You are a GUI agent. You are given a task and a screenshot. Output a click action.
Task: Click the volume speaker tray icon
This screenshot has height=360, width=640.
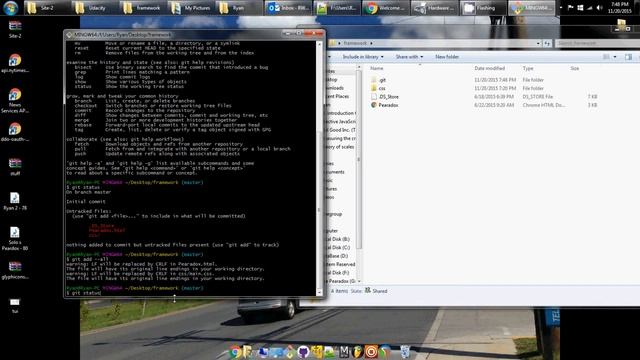599,8
